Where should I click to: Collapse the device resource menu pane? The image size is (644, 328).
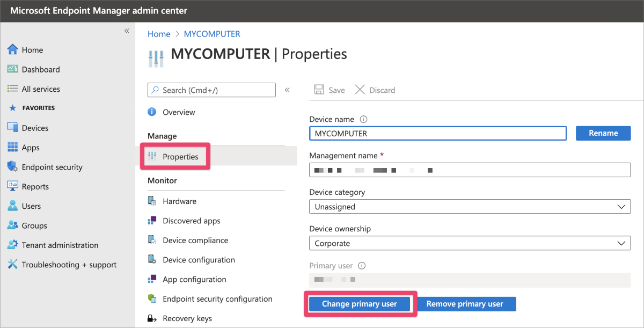[x=287, y=90]
